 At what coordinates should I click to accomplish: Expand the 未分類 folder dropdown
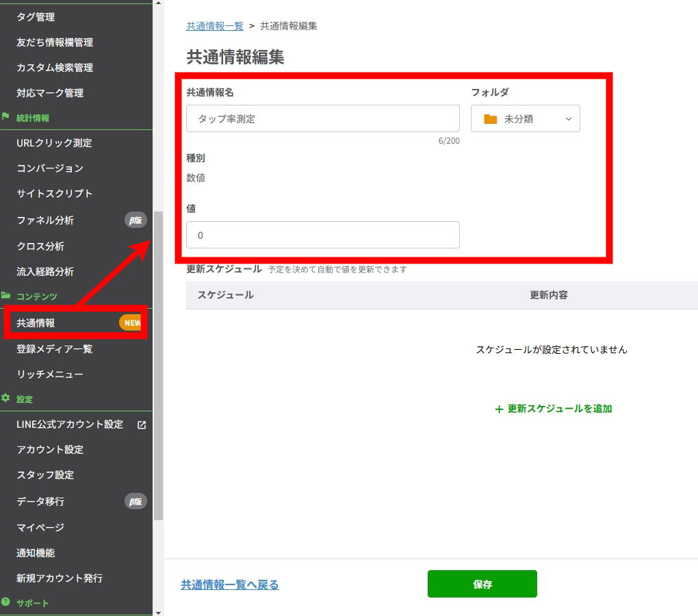pyautogui.click(x=525, y=119)
